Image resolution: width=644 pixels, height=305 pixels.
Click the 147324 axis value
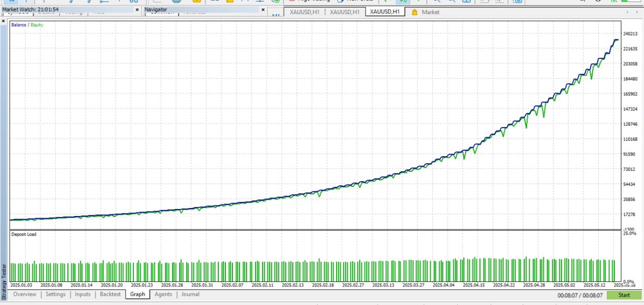631,109
